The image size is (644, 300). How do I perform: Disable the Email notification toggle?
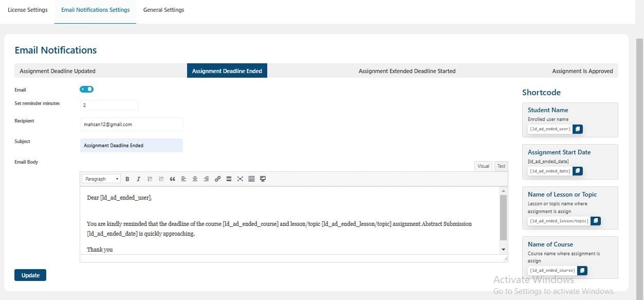pos(86,89)
